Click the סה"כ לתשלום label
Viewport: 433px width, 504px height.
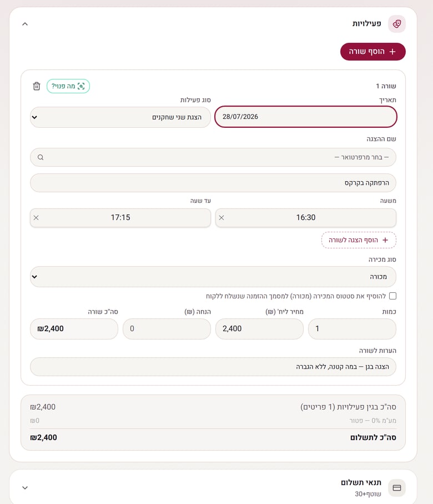(x=373, y=438)
